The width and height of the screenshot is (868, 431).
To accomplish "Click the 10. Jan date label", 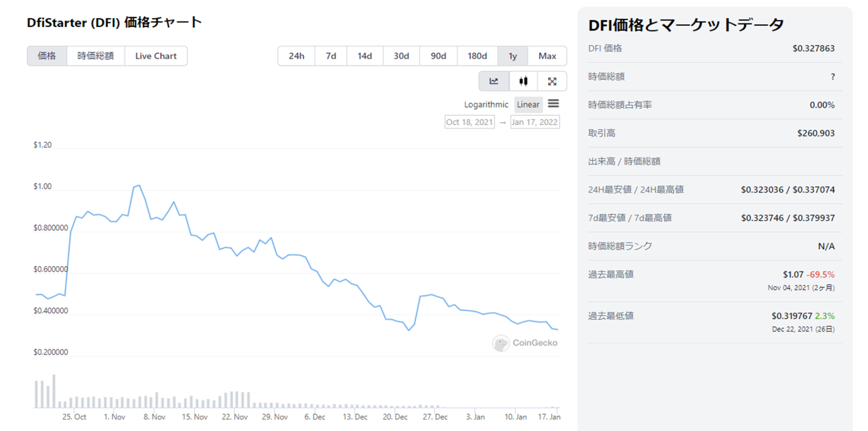I will point(516,417).
